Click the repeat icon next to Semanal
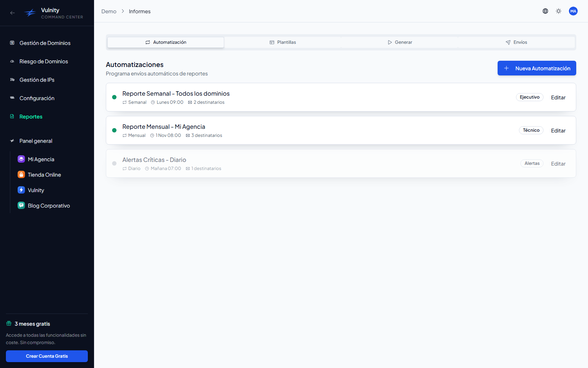 (125, 102)
